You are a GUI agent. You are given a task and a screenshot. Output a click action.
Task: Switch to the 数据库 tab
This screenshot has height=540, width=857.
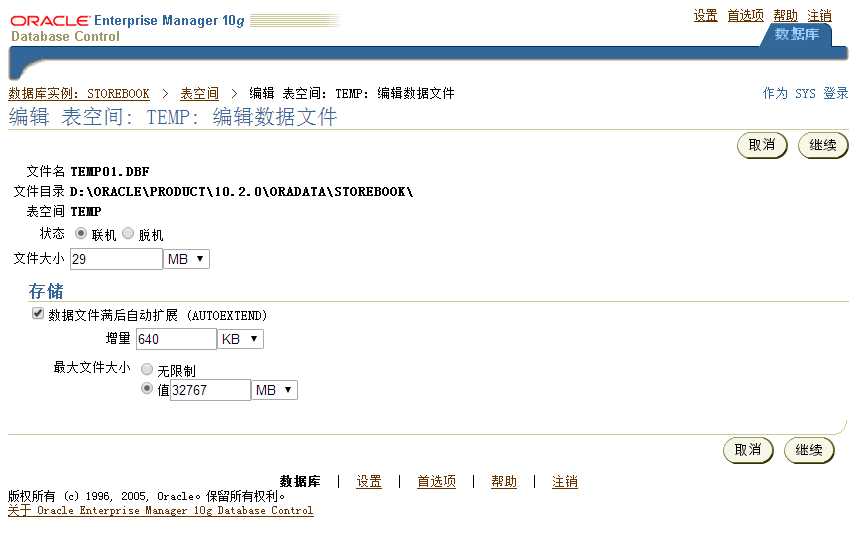pyautogui.click(x=796, y=34)
